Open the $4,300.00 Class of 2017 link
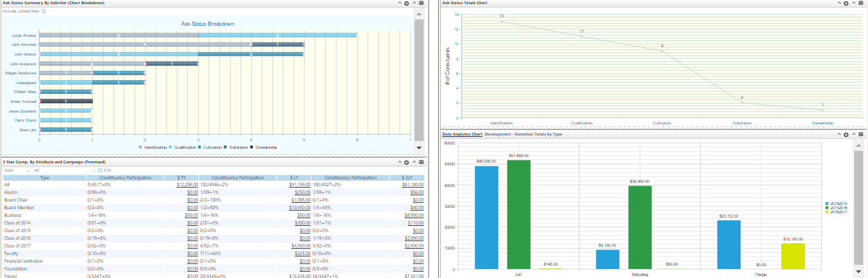Screen dimensions: 868x278 300,246
